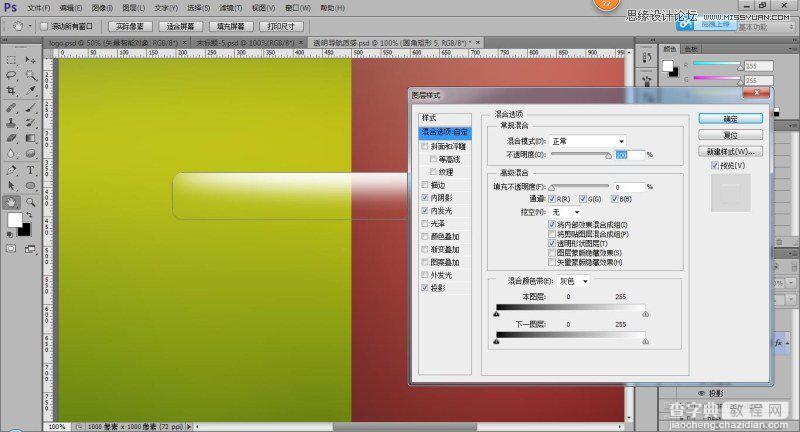The width and height of the screenshot is (800, 432).
Task: Select the Clone Stamp tool
Action: click(x=11, y=123)
